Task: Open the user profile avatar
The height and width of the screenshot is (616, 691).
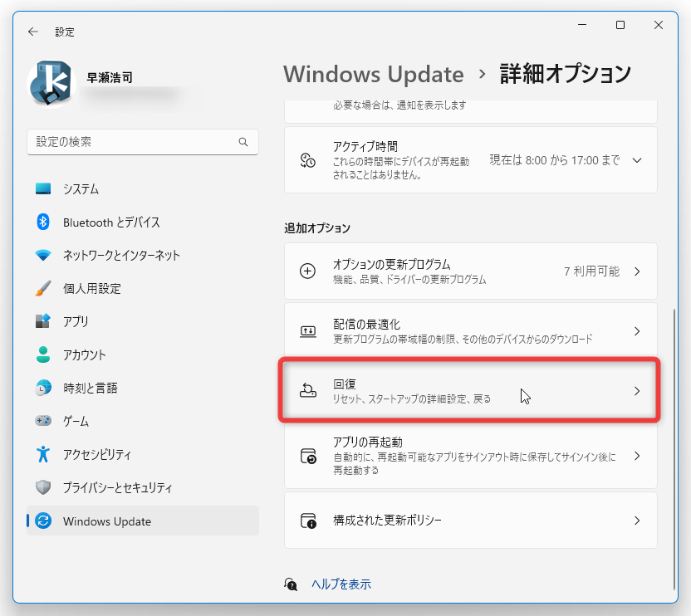Action: (51, 84)
